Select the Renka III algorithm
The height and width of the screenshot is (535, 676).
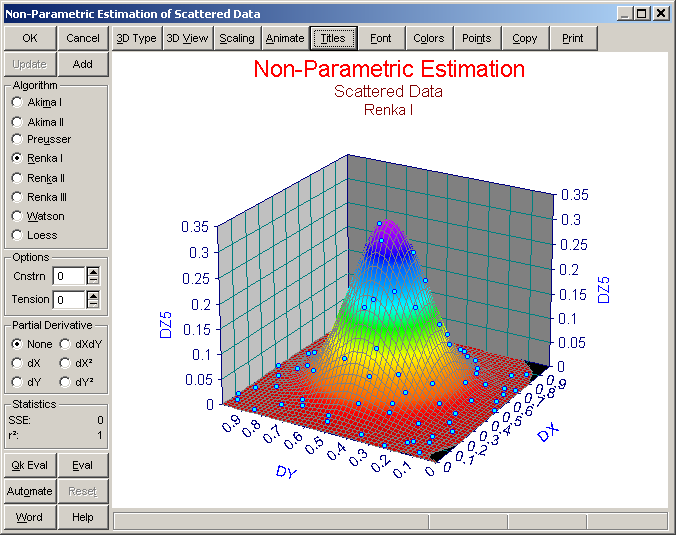pyautogui.click(x=39, y=197)
